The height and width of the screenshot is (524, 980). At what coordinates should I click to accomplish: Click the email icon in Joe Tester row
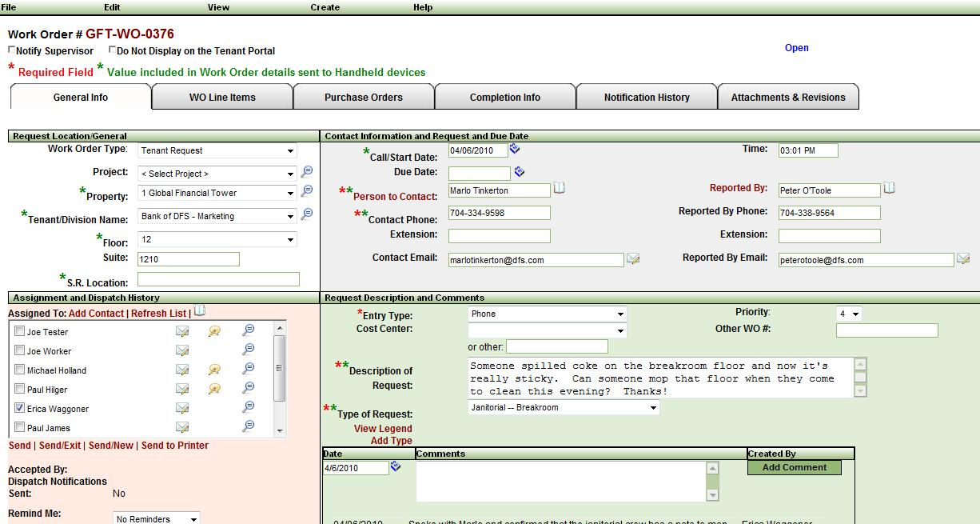click(x=182, y=331)
